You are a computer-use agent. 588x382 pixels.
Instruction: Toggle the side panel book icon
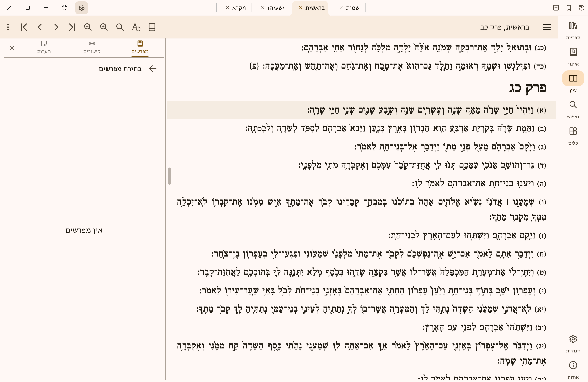152,27
